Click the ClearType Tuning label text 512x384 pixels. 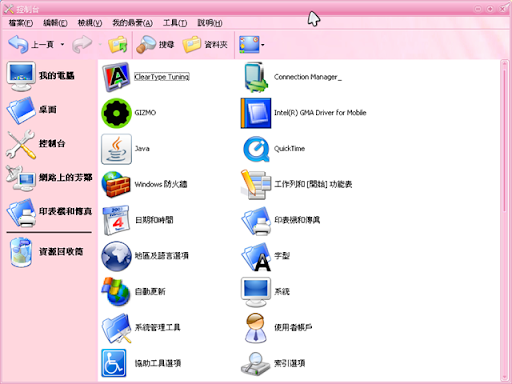[162, 77]
